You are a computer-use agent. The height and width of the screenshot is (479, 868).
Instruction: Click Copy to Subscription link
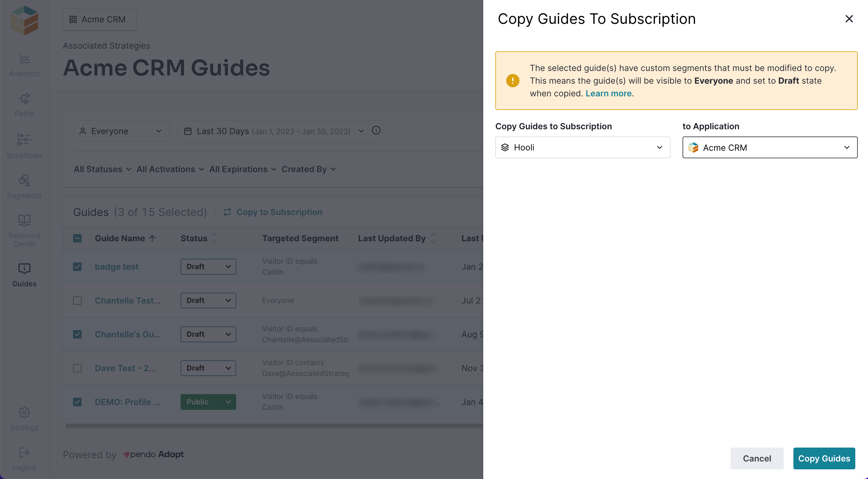(273, 212)
